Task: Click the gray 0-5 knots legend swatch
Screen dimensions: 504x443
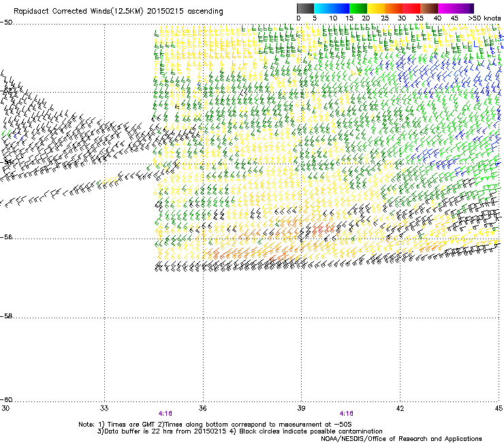Action: coord(305,8)
